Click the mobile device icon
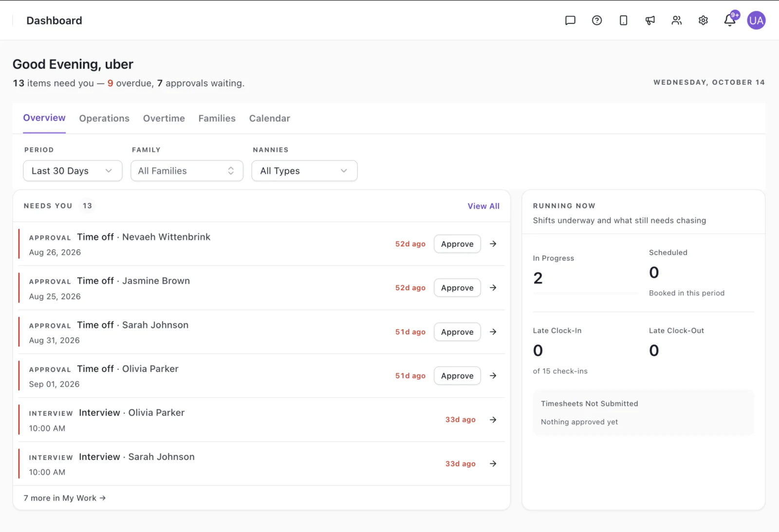The width and height of the screenshot is (779, 532). (623, 20)
